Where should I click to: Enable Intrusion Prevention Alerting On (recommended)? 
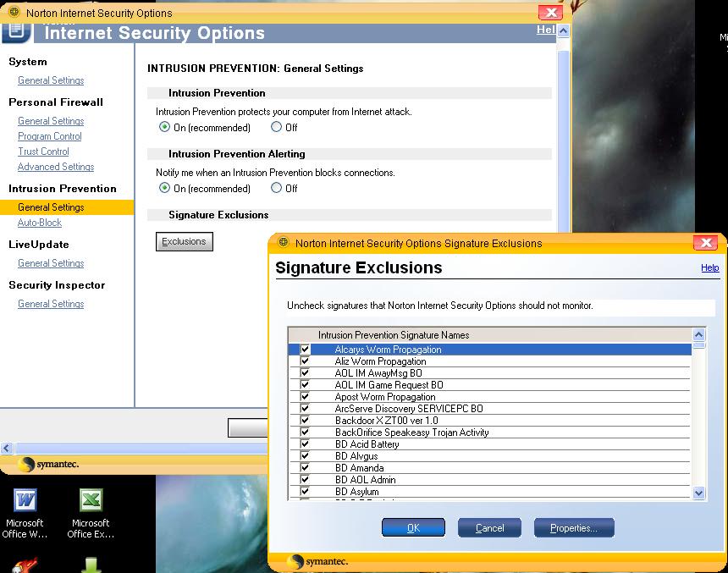coord(164,188)
